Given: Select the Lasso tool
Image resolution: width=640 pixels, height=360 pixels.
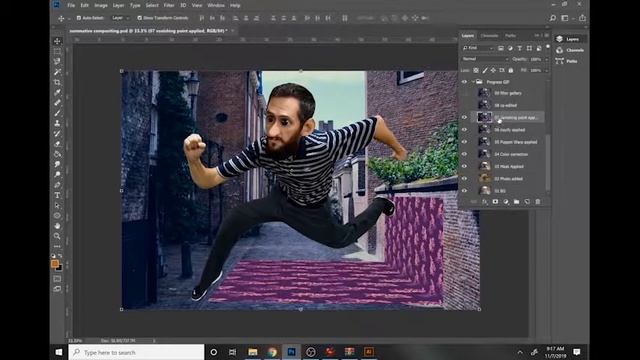Looking at the screenshot, I should point(57,62).
